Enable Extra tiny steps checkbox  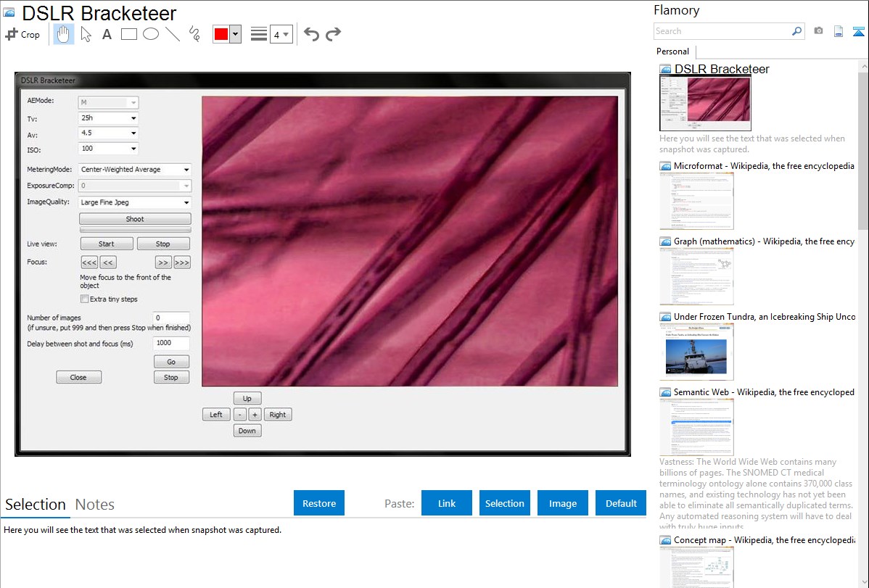click(84, 299)
